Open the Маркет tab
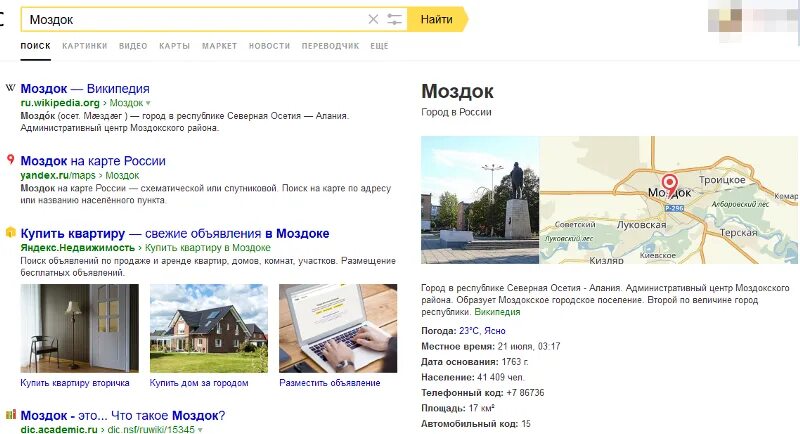Screen dimensions: 800x434 click(219, 46)
